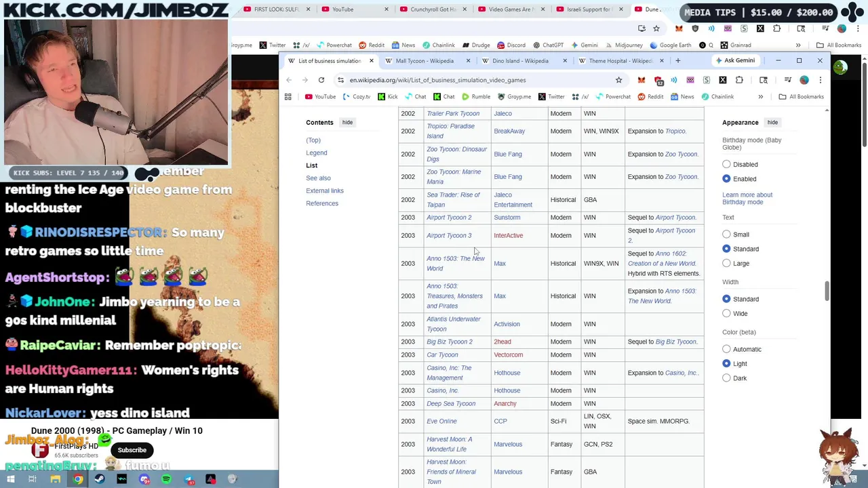This screenshot has width=868, height=488.
Task: Open the Eve Online link
Action: click(x=441, y=422)
